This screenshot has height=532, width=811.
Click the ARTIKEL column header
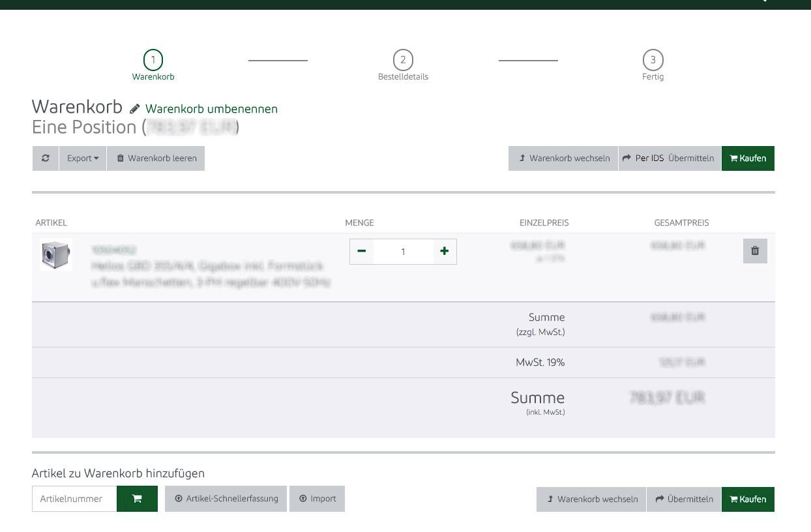(52, 223)
